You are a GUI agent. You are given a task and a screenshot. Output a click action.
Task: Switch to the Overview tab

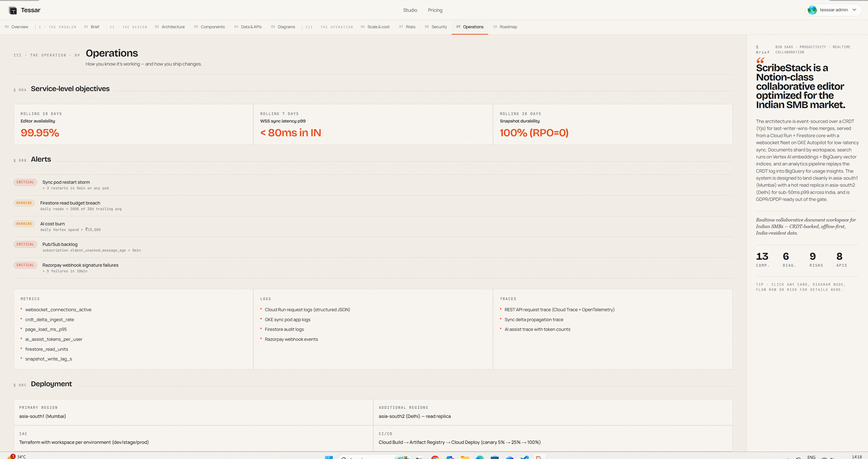click(17, 27)
